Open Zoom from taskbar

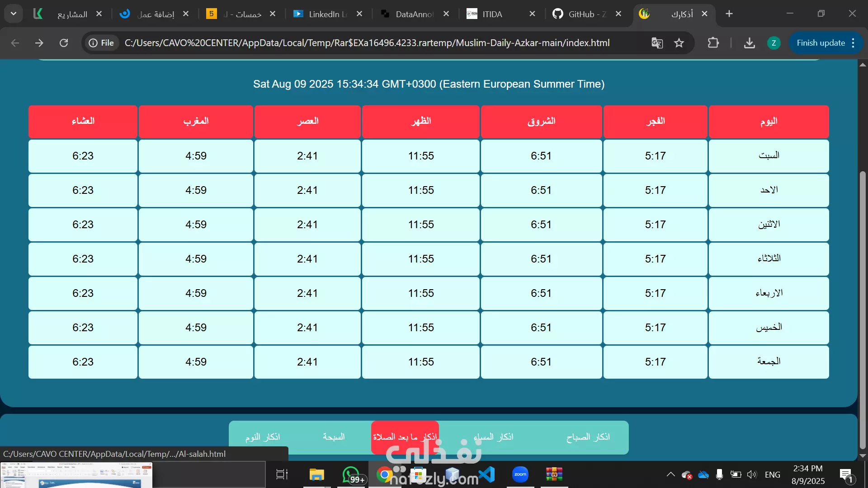520,474
